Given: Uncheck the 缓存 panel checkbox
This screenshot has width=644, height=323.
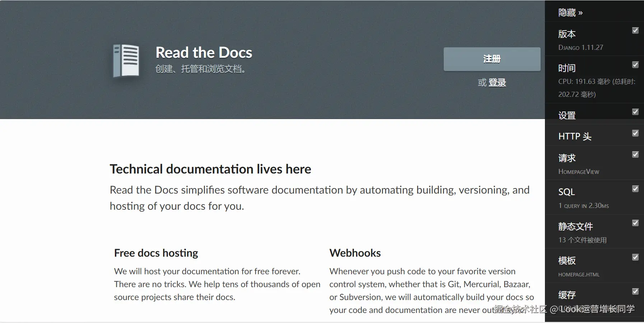Looking at the screenshot, I should (x=635, y=291).
